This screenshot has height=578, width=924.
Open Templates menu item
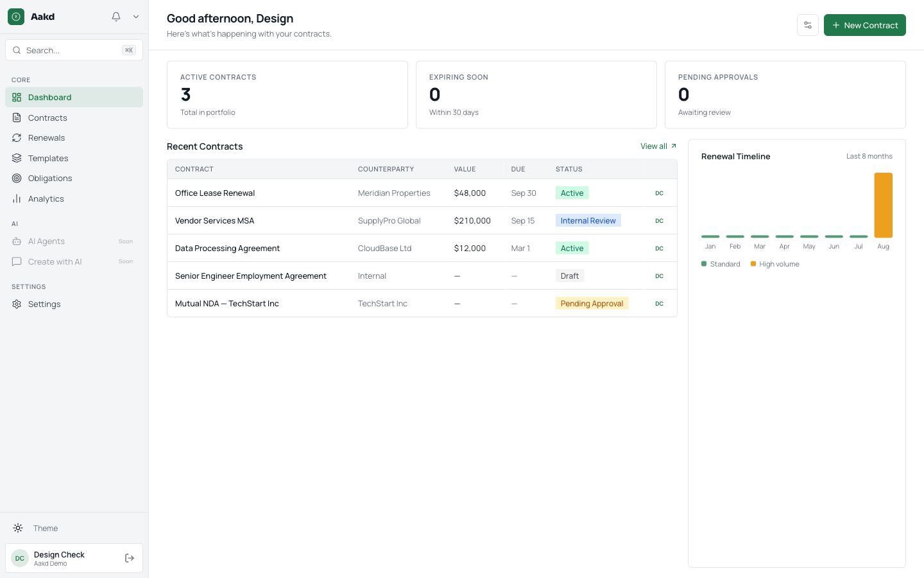point(74,159)
